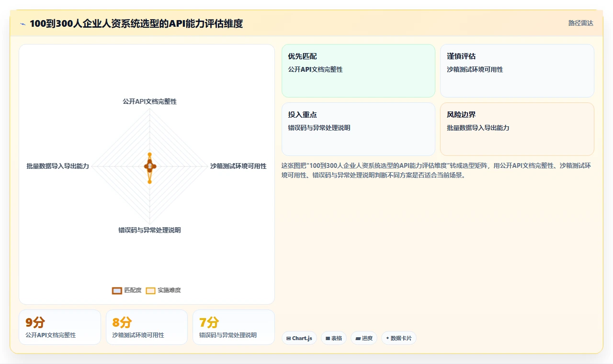613x364 pixels.
Task: Click the icon beside the page title
Action: tap(23, 24)
